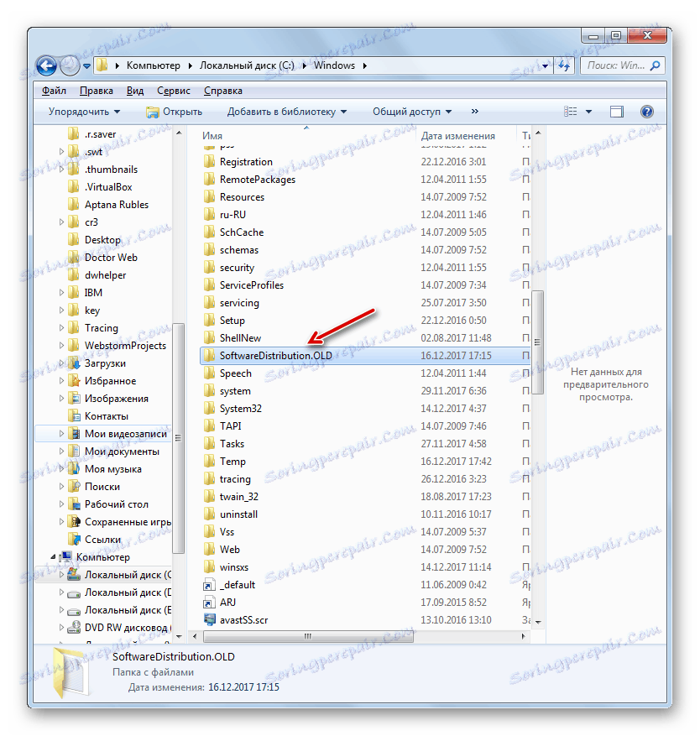
Task: Select DVD RW дисковод drive icon
Action: [73, 628]
